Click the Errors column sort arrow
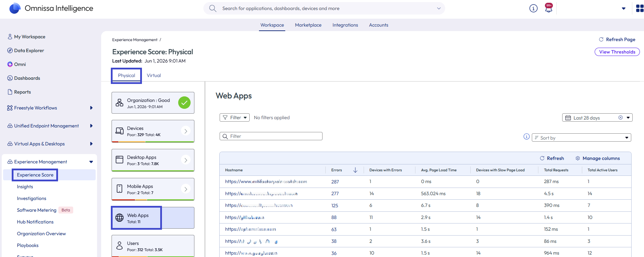644x257 pixels. 355,170
